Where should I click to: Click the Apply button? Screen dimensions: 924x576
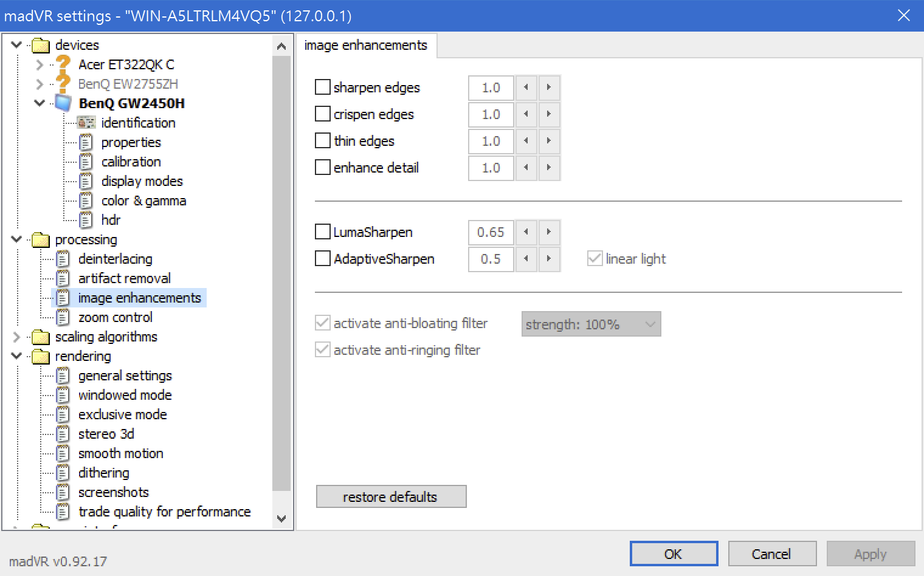pyautogui.click(x=871, y=554)
